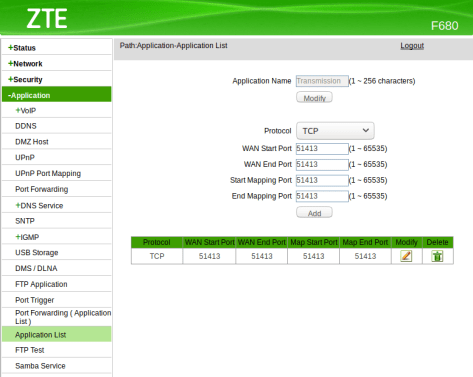The width and height of the screenshot is (473, 377).
Task: Click the pencil Modify icon in TCP row
Action: tap(406, 256)
